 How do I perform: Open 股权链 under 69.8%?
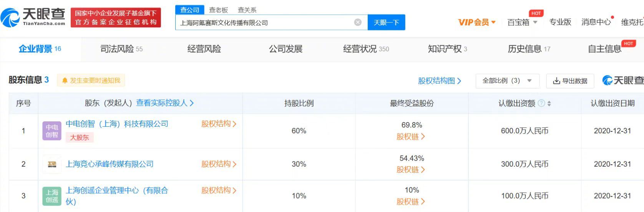[411, 136]
